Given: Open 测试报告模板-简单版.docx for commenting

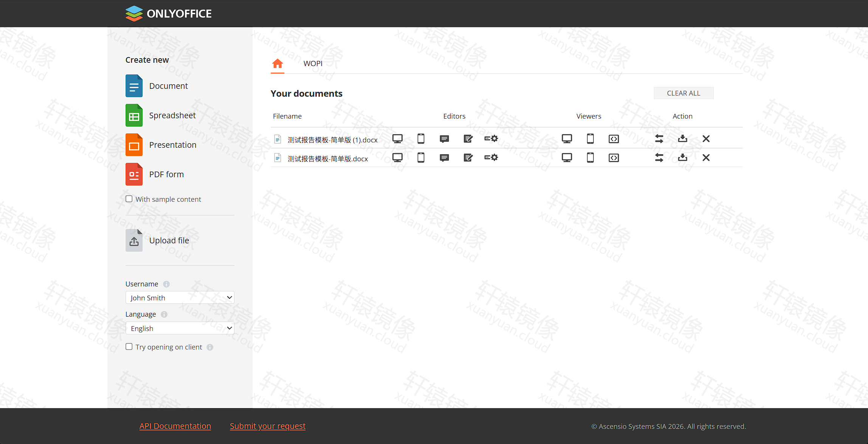Looking at the screenshot, I should click(444, 158).
